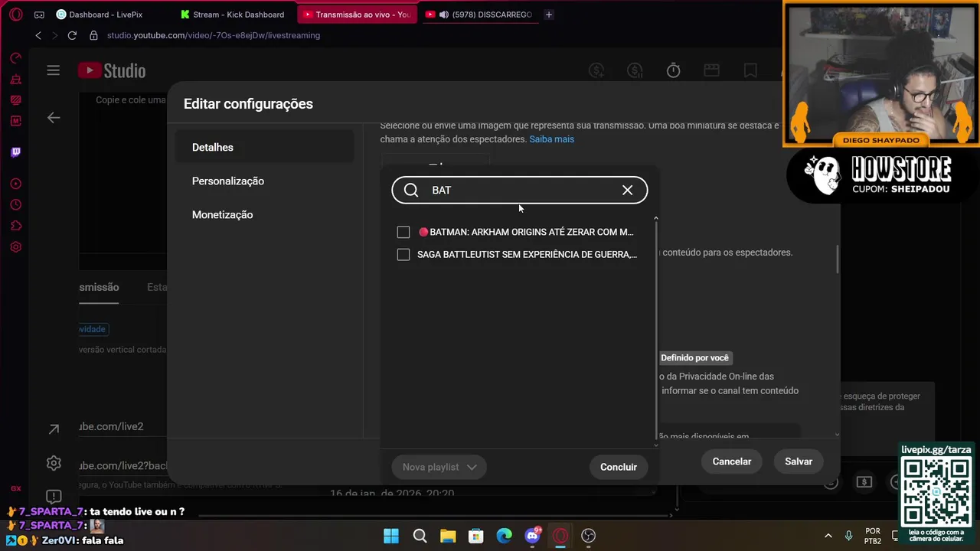Viewport: 980px width, 551px height.
Task: Open Microsoft Store from the taskbar
Action: 476,536
